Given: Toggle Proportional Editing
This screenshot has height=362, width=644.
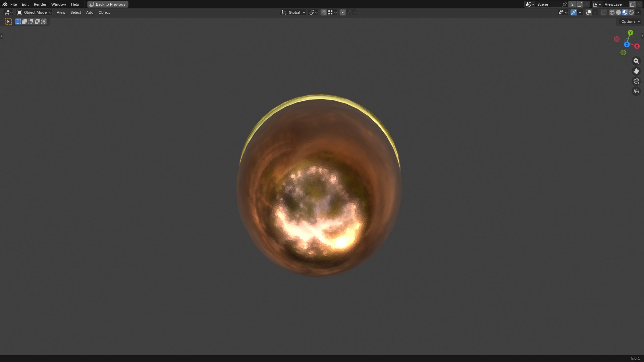Looking at the screenshot, I should [342, 12].
